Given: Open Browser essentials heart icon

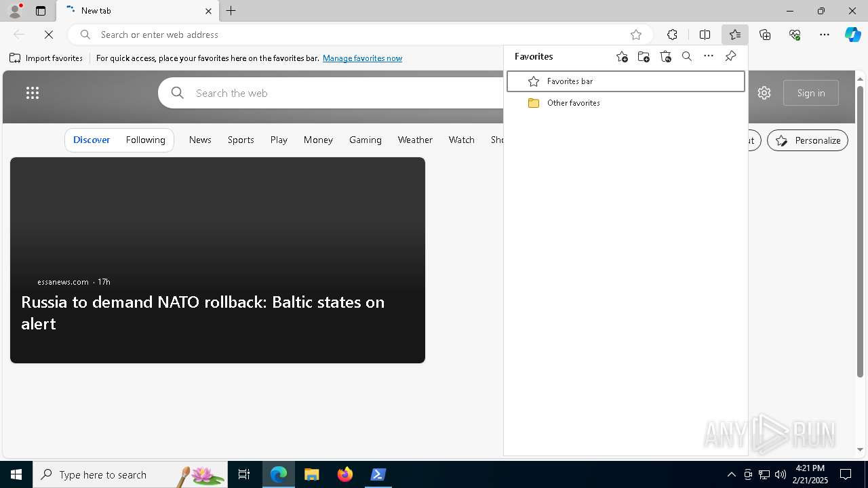Looking at the screenshot, I should click(795, 35).
